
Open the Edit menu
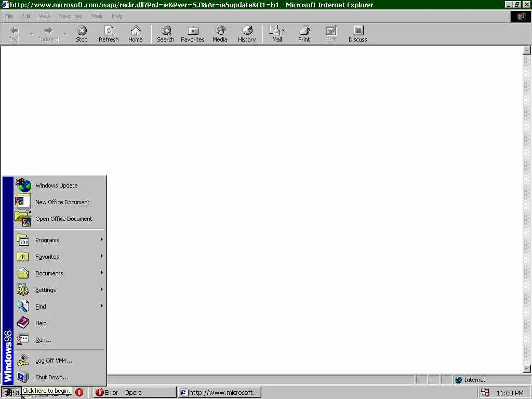[x=26, y=16]
